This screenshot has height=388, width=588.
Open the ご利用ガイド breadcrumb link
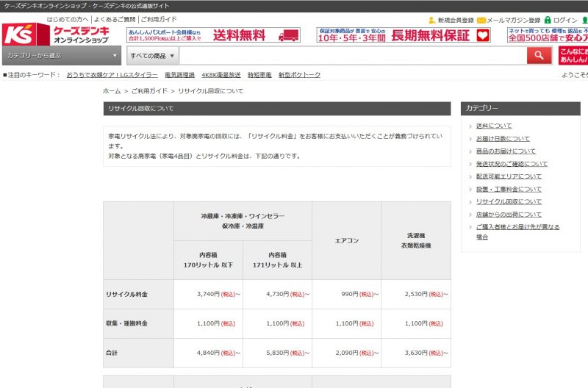coord(150,91)
